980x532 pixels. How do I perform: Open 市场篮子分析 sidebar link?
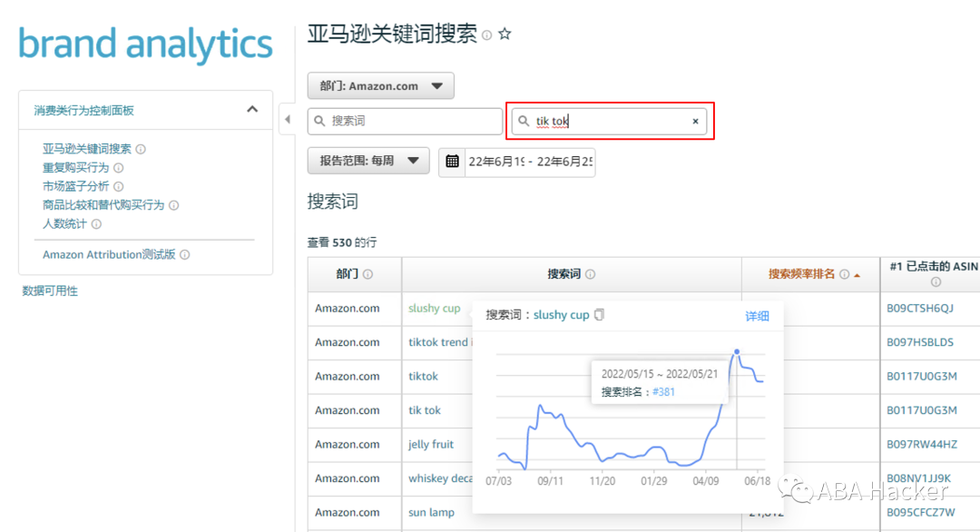point(75,186)
